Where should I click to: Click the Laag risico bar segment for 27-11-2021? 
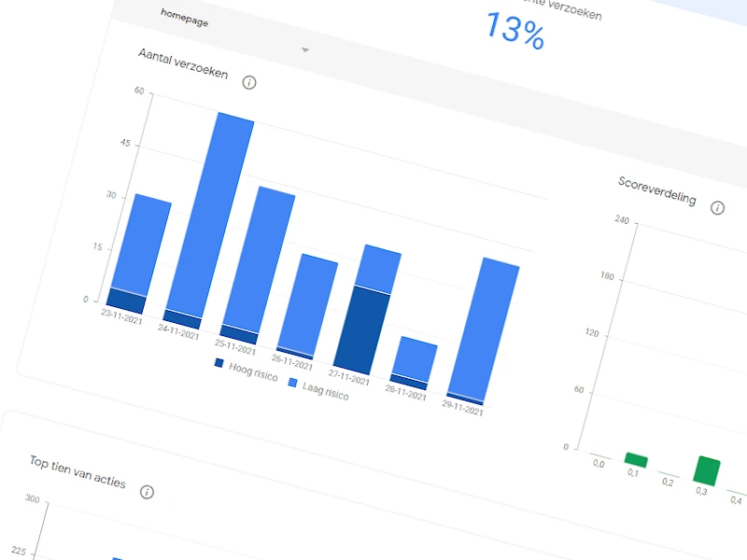coord(378,269)
